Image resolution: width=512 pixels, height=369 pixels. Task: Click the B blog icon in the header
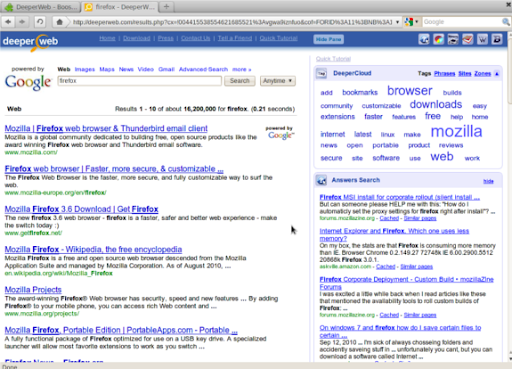[x=497, y=39]
